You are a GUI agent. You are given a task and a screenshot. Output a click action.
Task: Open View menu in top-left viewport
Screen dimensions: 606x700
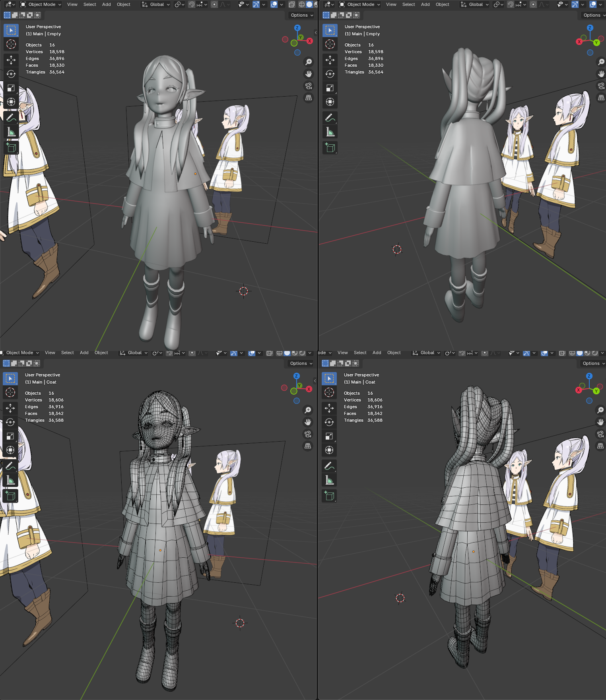point(72,4)
